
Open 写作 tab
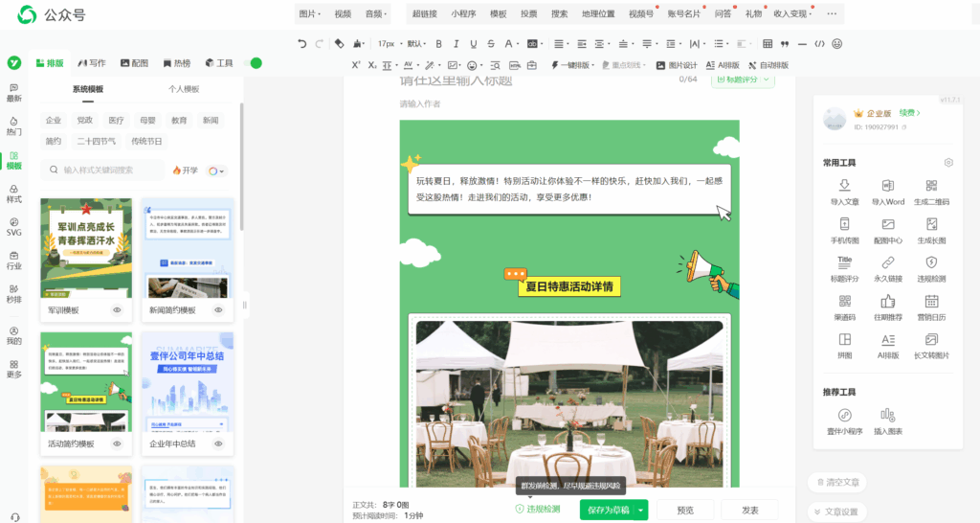(92, 63)
